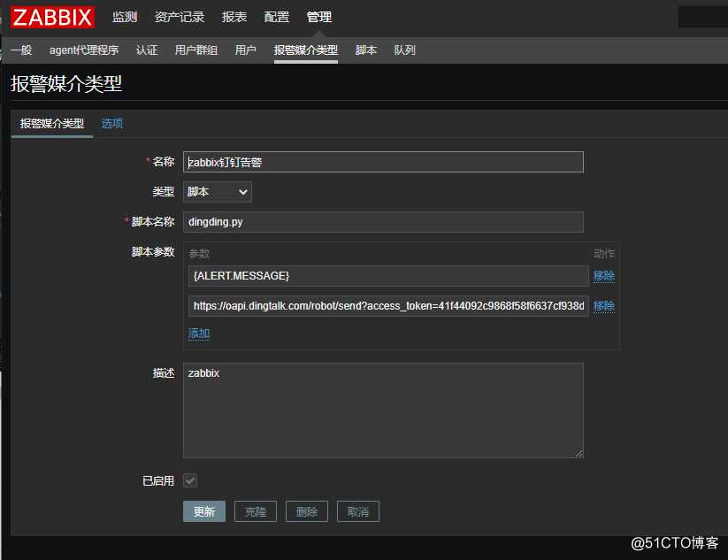Viewport: 728px width, 560px height.
Task: Go to 用户群组 submenu
Action: (x=195, y=50)
